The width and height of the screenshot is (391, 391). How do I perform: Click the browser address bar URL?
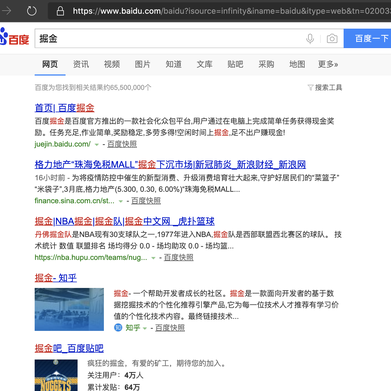[x=231, y=11]
